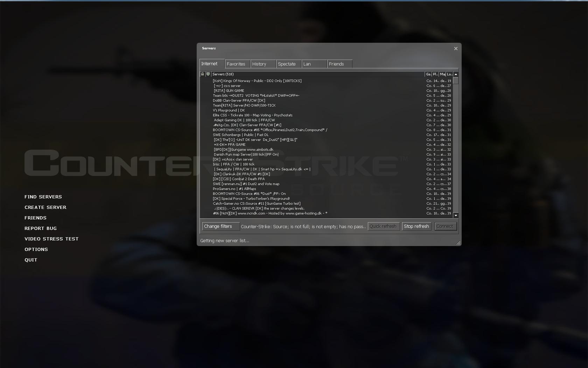Close the Servers dialog with the X
The width and height of the screenshot is (588, 368).
pos(456,49)
